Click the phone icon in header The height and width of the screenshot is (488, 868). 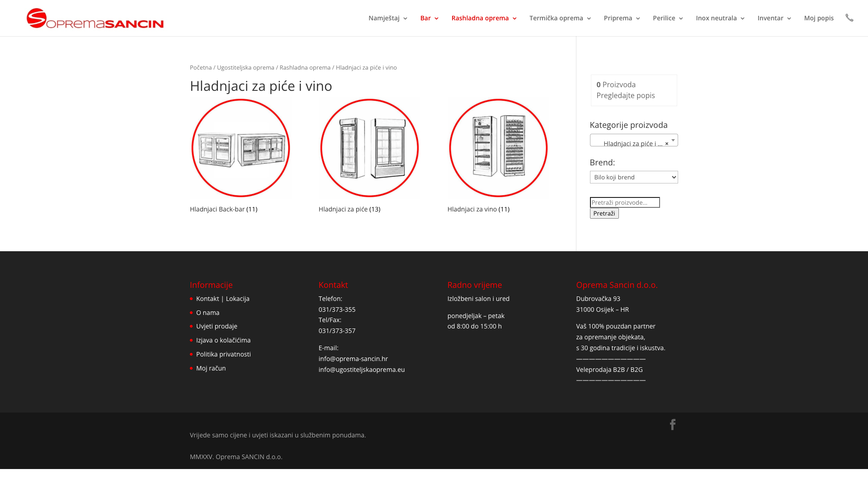pos(849,18)
